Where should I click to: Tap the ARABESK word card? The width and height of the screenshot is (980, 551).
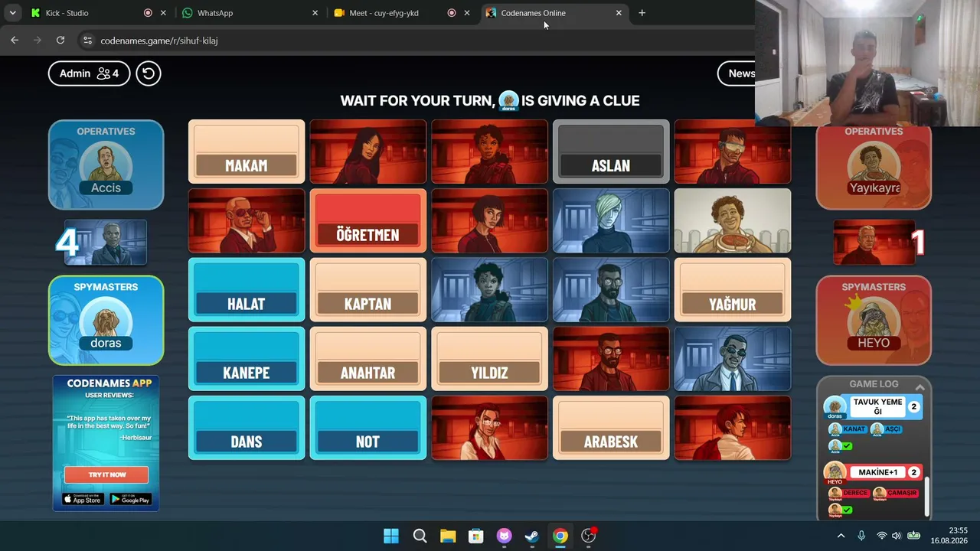pyautogui.click(x=611, y=428)
